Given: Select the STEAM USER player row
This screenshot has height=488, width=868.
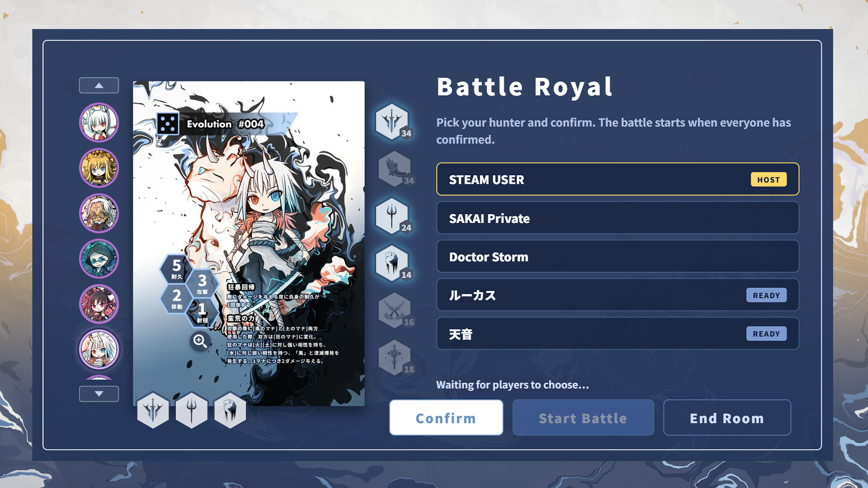Looking at the screenshot, I should coord(618,179).
